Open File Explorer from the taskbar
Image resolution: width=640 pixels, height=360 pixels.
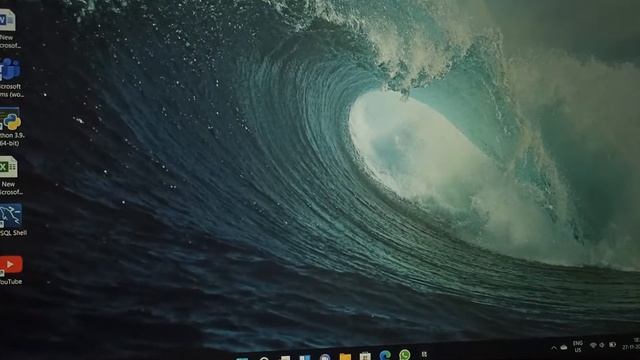[x=345, y=356]
